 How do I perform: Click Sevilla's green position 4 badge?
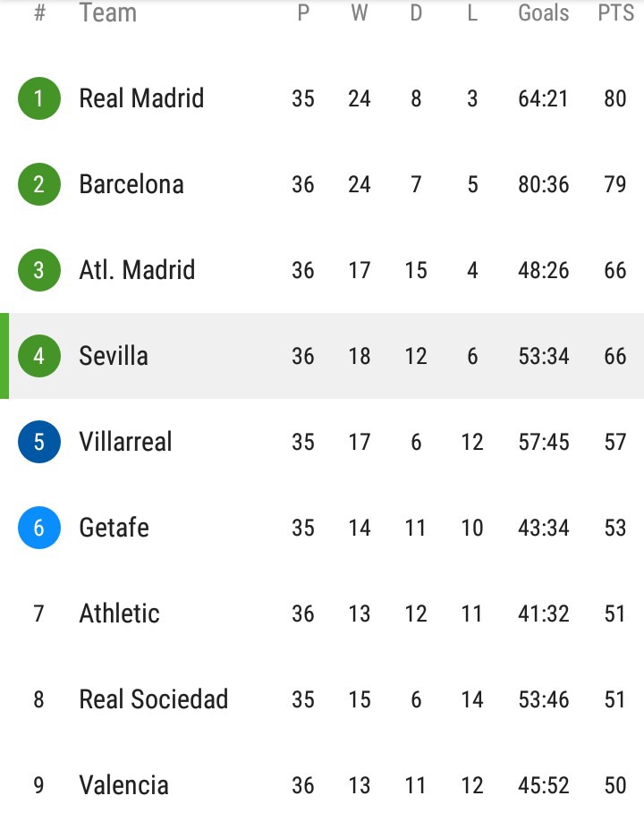[38, 356]
